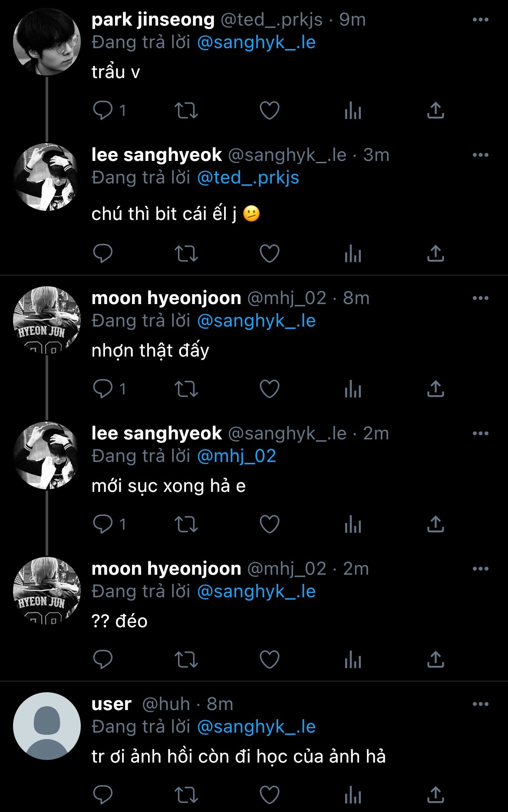
Task: Share park jinseong's "trẩu v" tweet
Action: point(435,111)
